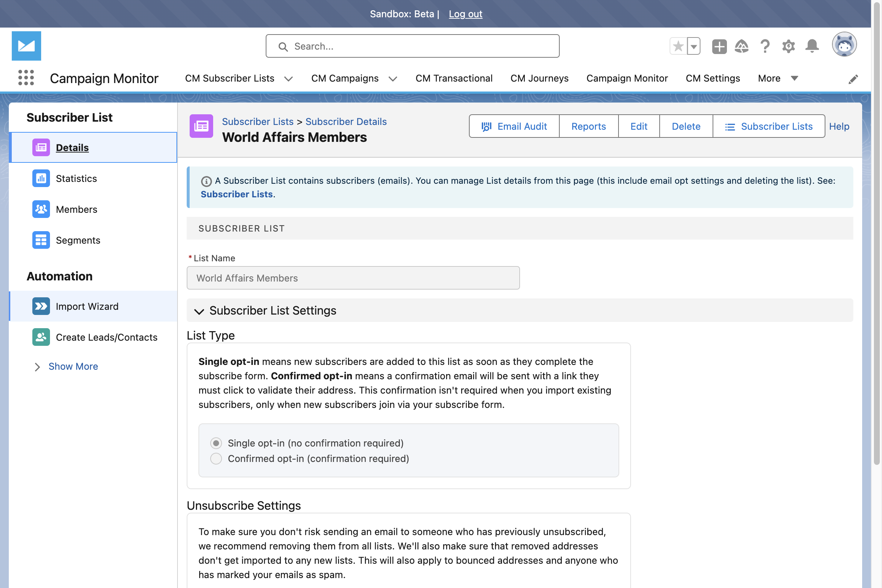Screen dimensions: 882x588
Task: Open CM Transactional tab
Action: click(454, 78)
